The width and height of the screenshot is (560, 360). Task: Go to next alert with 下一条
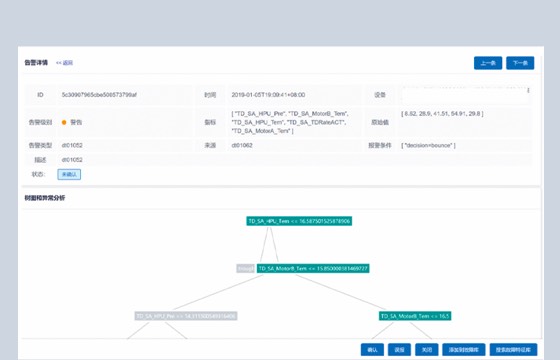(520, 63)
